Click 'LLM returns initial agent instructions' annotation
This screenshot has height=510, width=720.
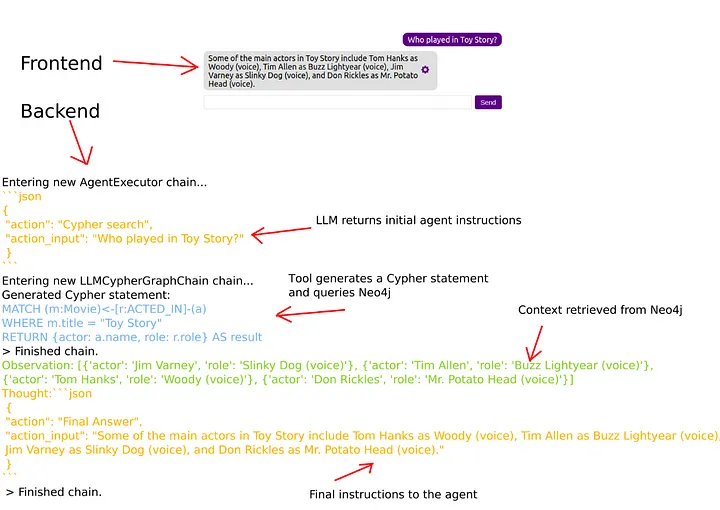click(x=418, y=220)
